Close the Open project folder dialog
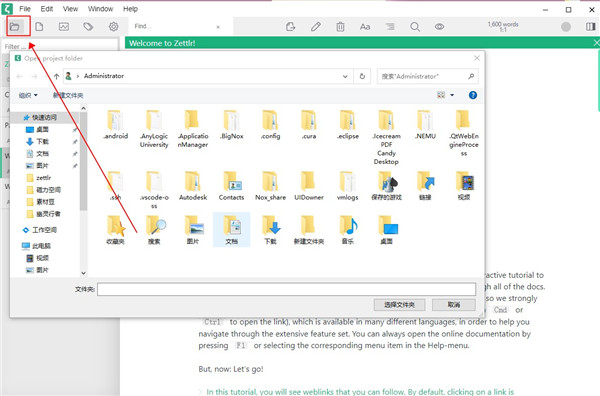600x396 pixels. pos(477,58)
